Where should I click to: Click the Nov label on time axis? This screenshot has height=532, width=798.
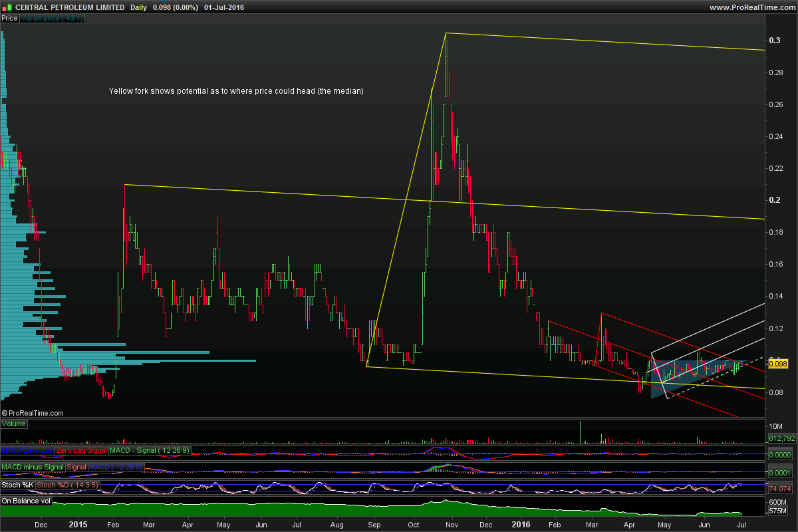[452, 525]
